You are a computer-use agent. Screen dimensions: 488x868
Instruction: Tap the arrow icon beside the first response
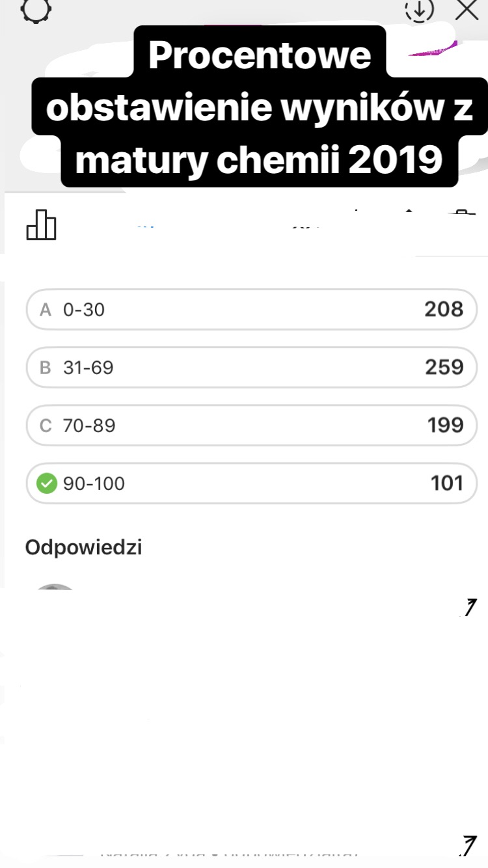click(x=467, y=608)
